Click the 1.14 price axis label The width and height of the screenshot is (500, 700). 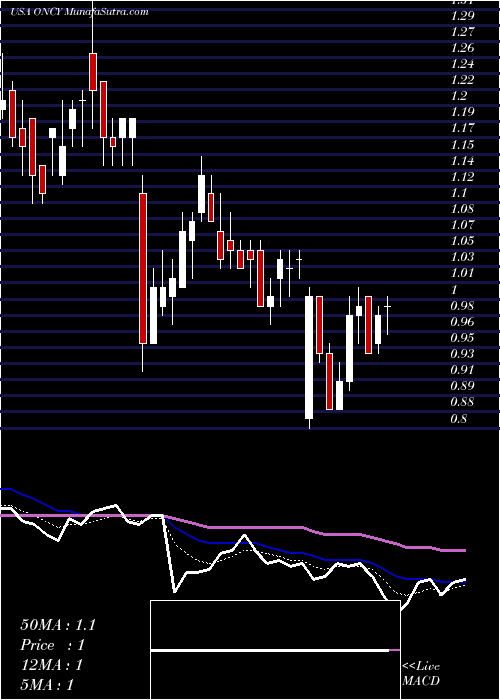tap(462, 161)
